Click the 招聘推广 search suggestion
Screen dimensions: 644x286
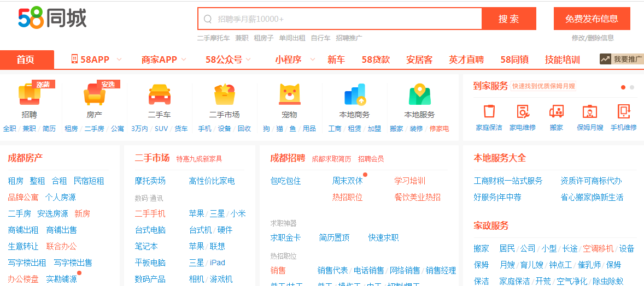(x=349, y=38)
